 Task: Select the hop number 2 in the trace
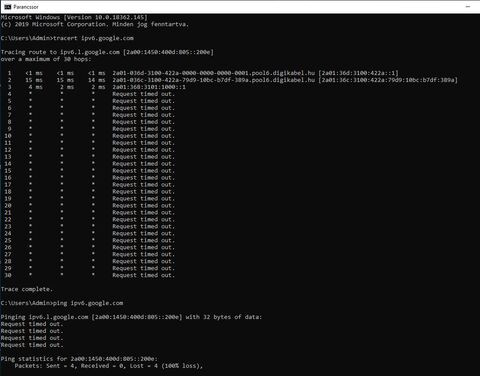click(x=10, y=80)
